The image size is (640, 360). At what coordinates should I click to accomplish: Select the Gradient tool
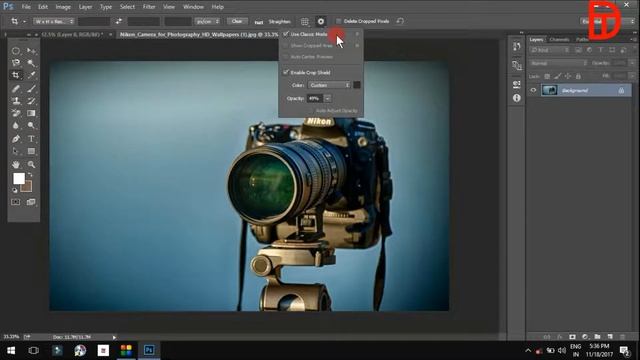(x=31, y=113)
